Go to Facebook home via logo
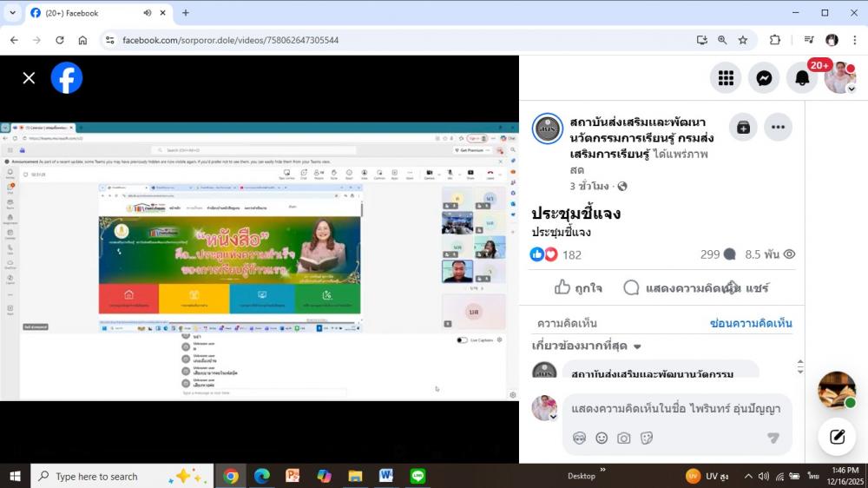Screen dimensions: 868x488 pyautogui.click(x=67, y=78)
